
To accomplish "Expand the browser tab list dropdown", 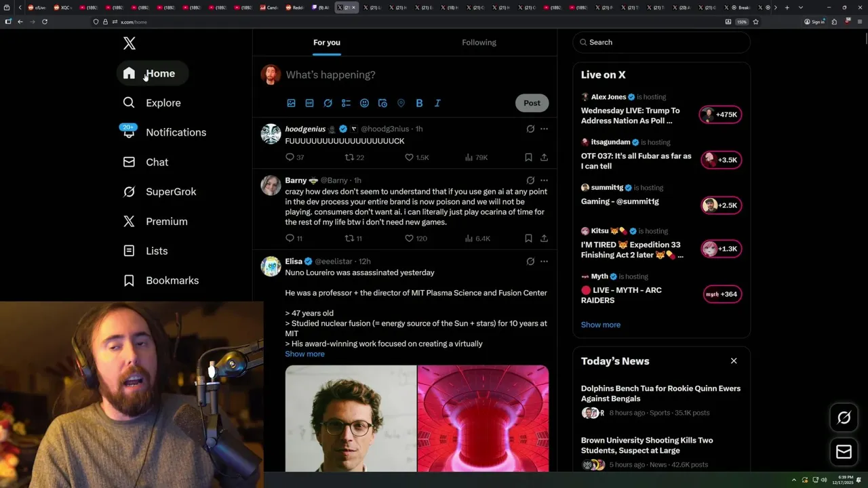I will (801, 7).
